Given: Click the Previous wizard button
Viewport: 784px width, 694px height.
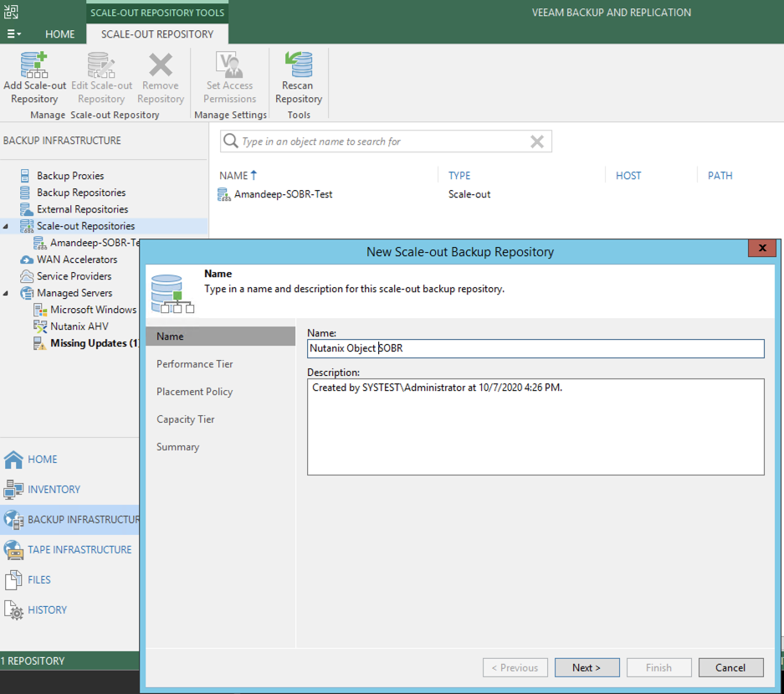Looking at the screenshot, I should [515, 667].
